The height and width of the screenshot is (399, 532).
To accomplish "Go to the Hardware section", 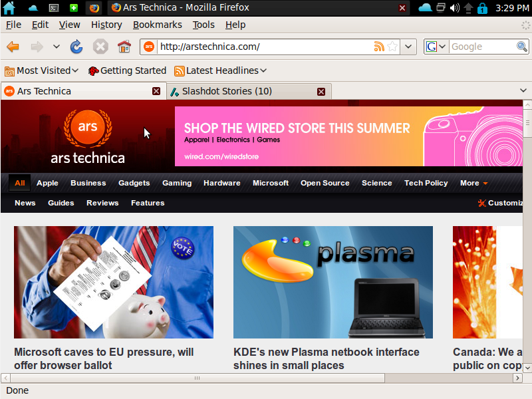I will point(222,184).
